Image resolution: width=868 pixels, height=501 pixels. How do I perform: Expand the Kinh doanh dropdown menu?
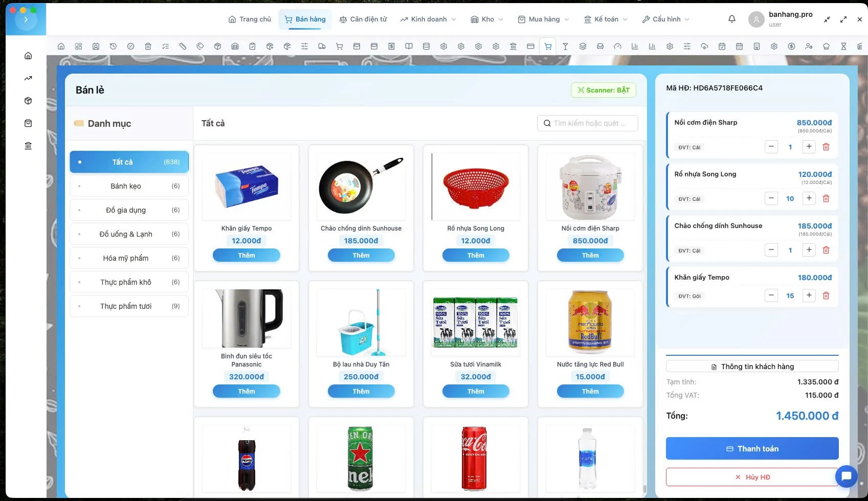click(x=429, y=19)
